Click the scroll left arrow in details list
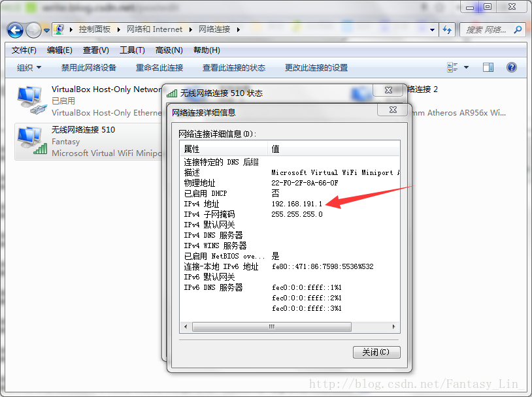532x397 pixels. click(x=186, y=327)
